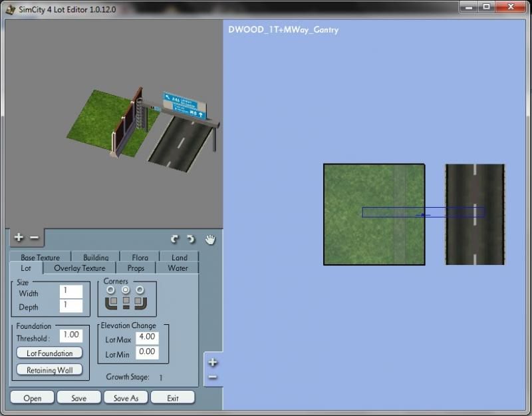Click the DWOOD_1T+MWay_Gantry lot name
This screenshot has width=532, height=416.
283,30
